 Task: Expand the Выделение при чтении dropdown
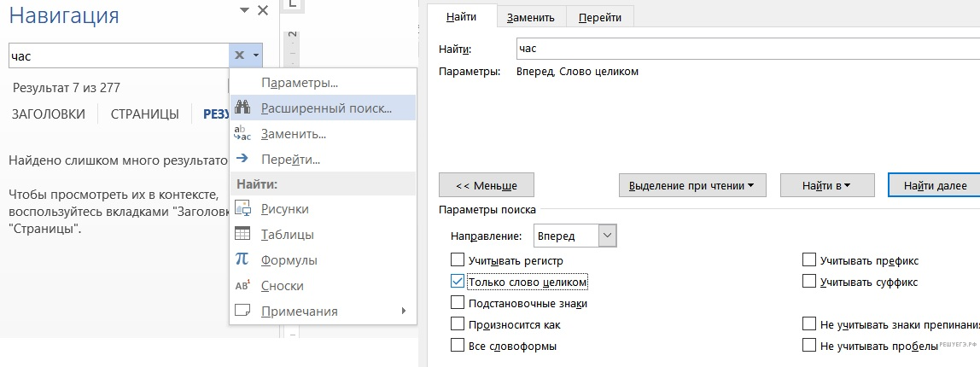(692, 185)
